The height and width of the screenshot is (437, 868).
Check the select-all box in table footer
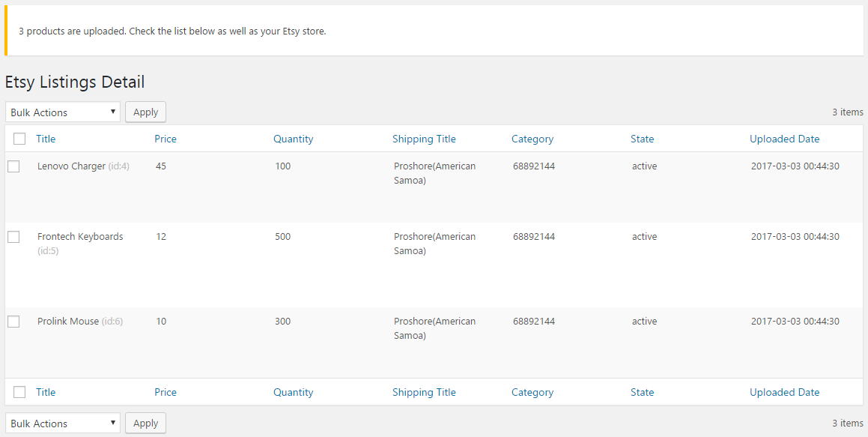(19, 392)
